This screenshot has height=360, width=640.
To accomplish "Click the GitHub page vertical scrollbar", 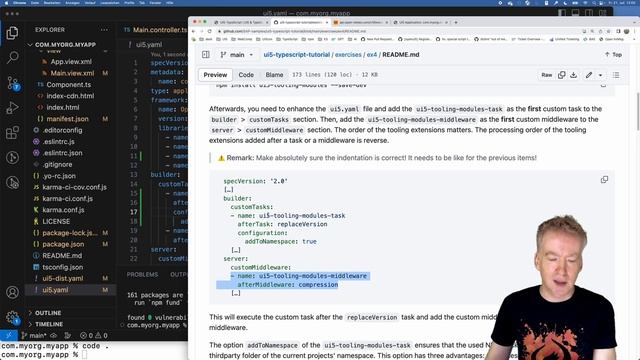I will pos(638,112).
